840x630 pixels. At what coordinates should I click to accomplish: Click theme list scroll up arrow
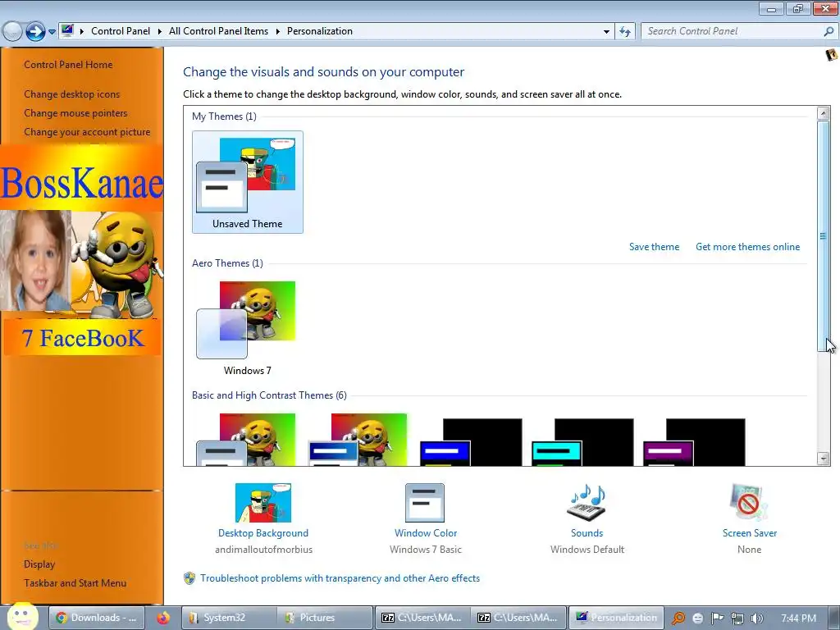tap(824, 113)
